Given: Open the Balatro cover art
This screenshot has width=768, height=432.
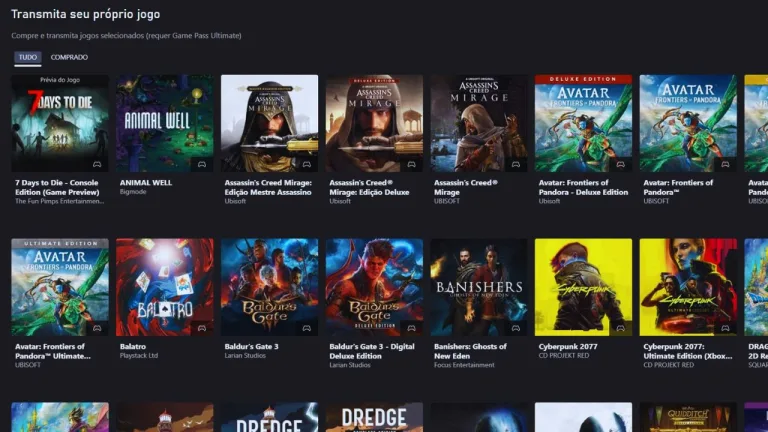Looking at the screenshot, I should (x=165, y=287).
